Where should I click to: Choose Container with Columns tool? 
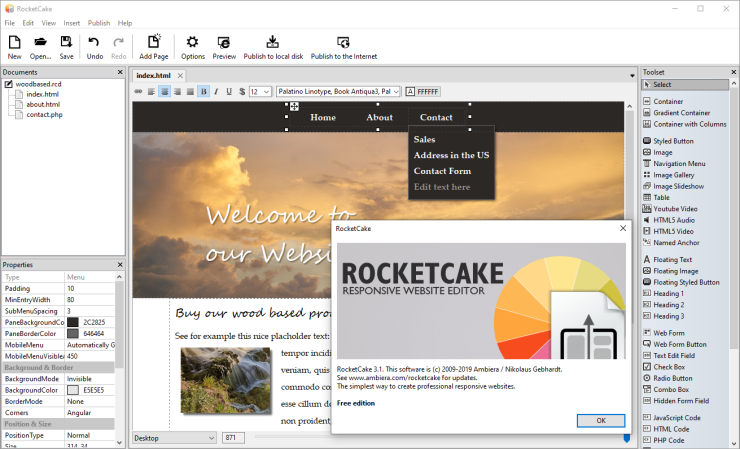[x=689, y=124]
